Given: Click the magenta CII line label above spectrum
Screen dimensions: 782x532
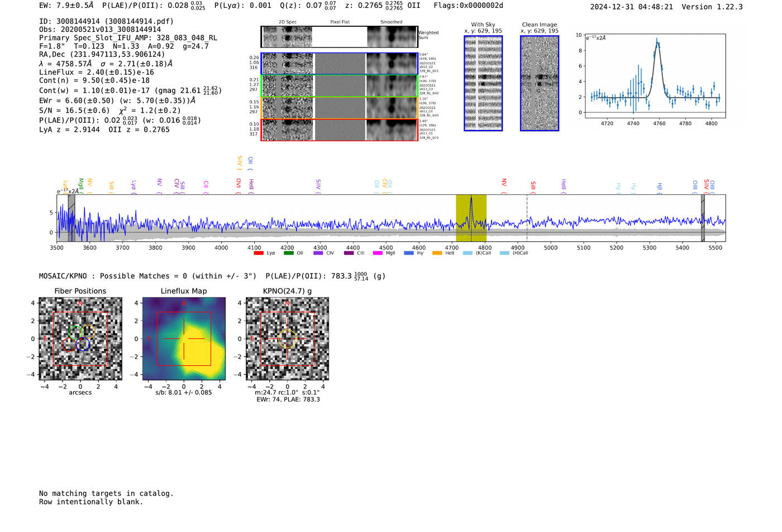Looking at the screenshot, I should point(206,188).
